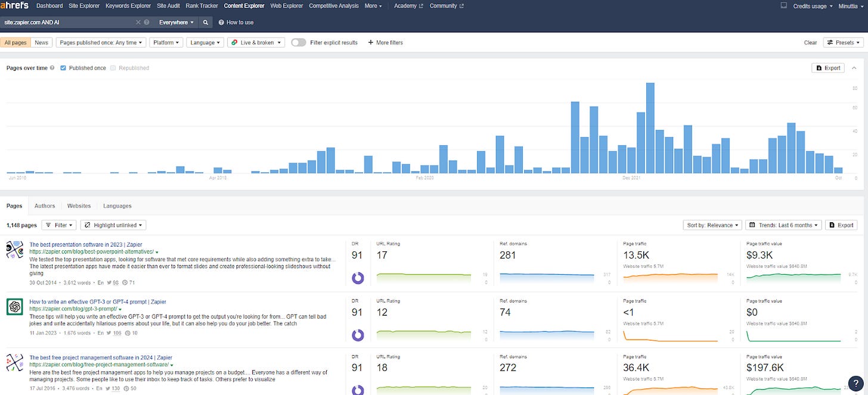Open the Highlight unlinked dropdown

[113, 225]
